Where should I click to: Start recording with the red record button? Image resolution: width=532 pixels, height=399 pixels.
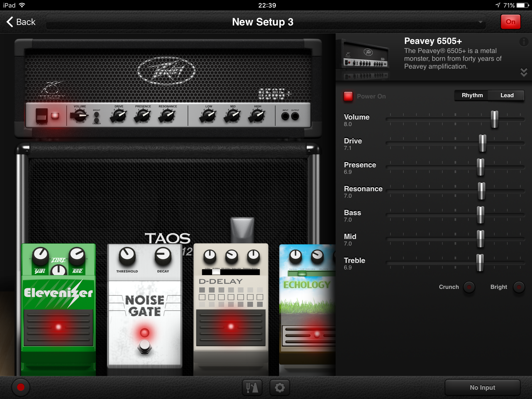point(21,387)
